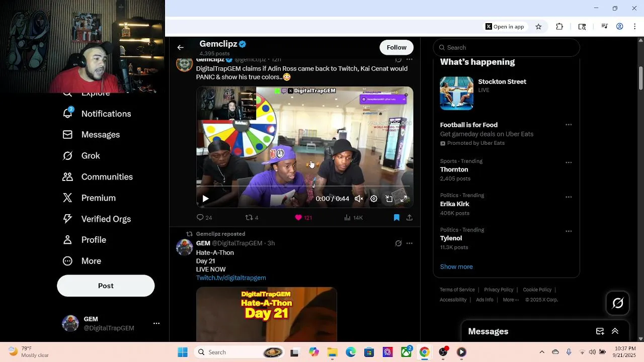Open Premium in the sidebar
The width and height of the screenshot is (644, 362).
click(x=89, y=198)
